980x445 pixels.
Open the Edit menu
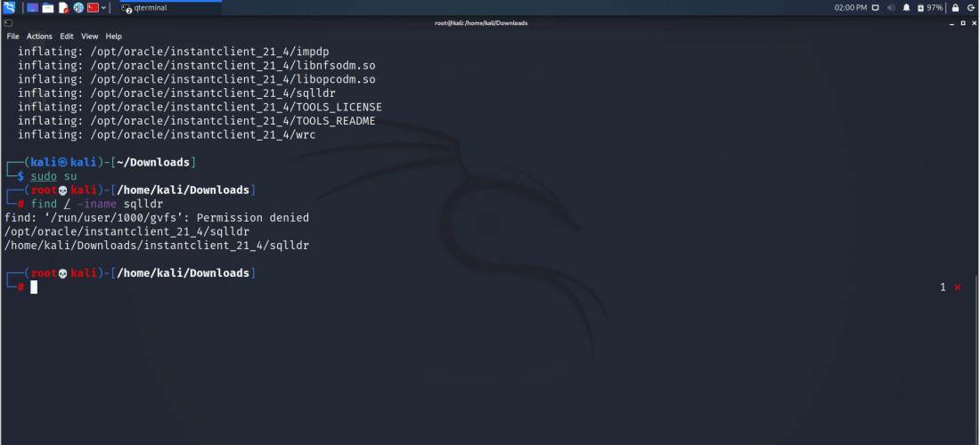(x=67, y=36)
